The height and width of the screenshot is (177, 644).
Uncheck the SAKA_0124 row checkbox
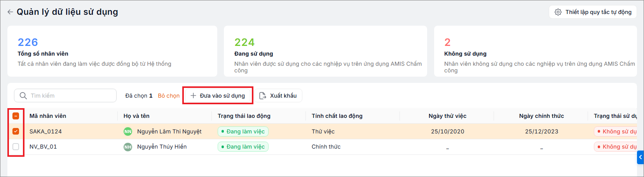click(16, 131)
